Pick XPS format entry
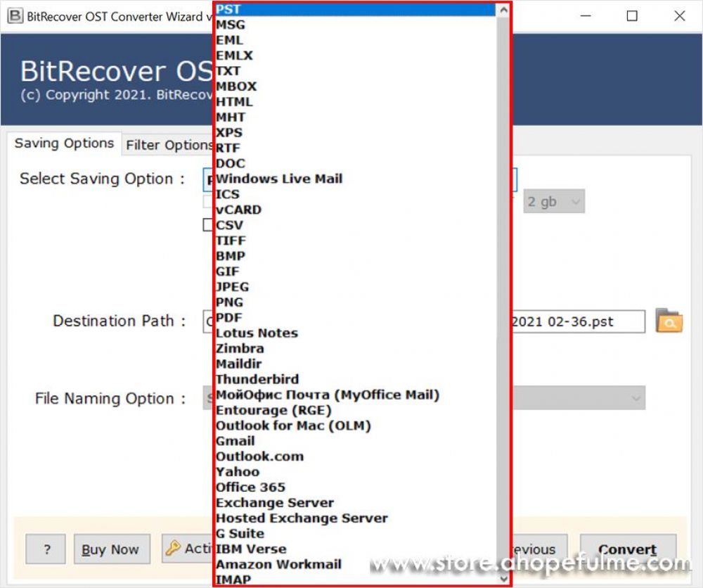703x588 pixels. [x=356, y=133]
